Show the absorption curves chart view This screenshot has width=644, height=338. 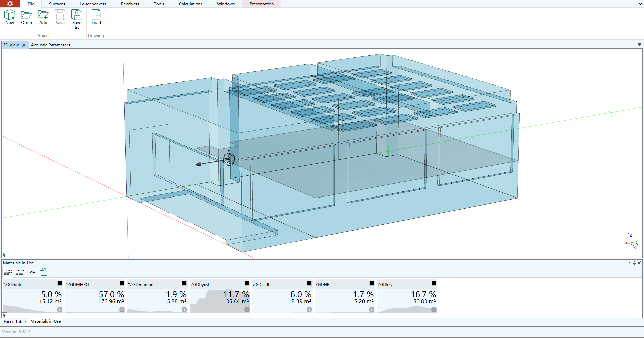tap(32, 272)
